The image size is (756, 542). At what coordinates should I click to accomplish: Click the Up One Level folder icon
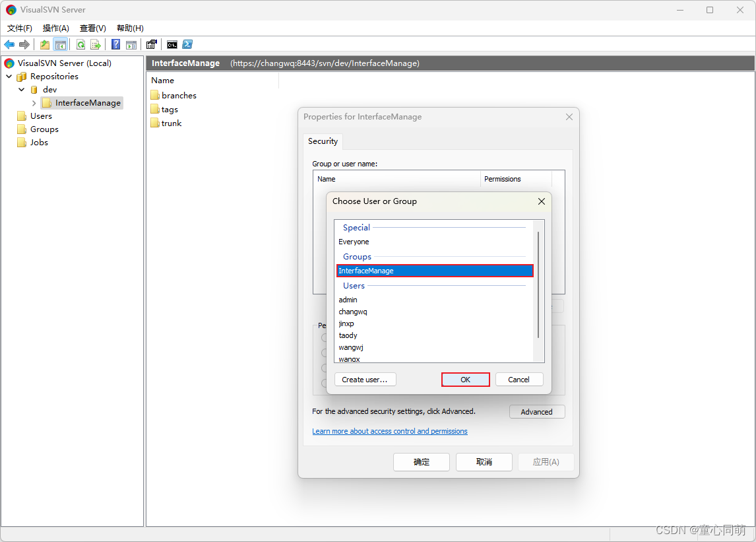coord(45,44)
